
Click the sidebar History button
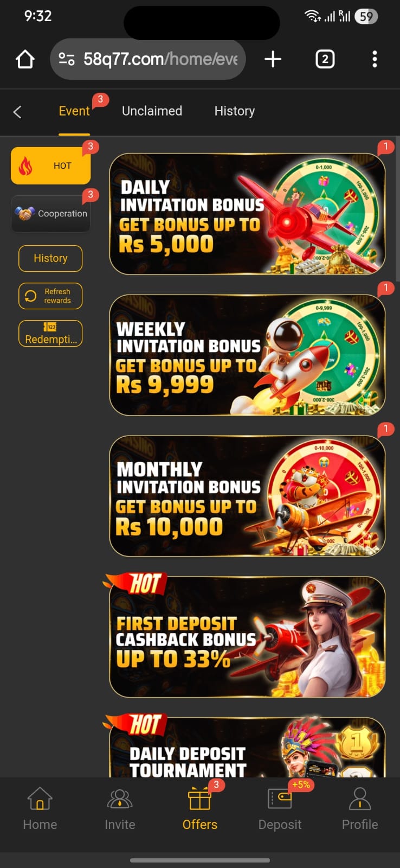pos(50,258)
